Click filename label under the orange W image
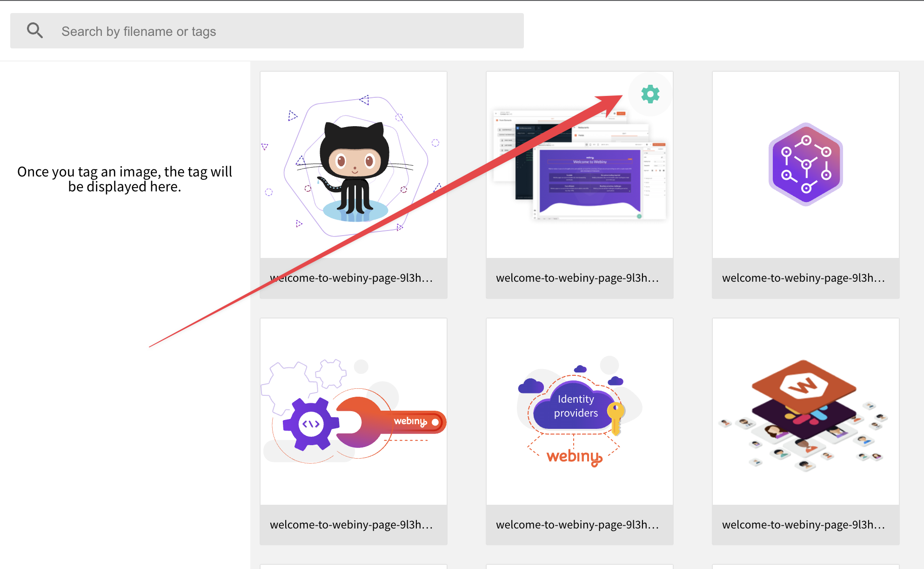 803,525
